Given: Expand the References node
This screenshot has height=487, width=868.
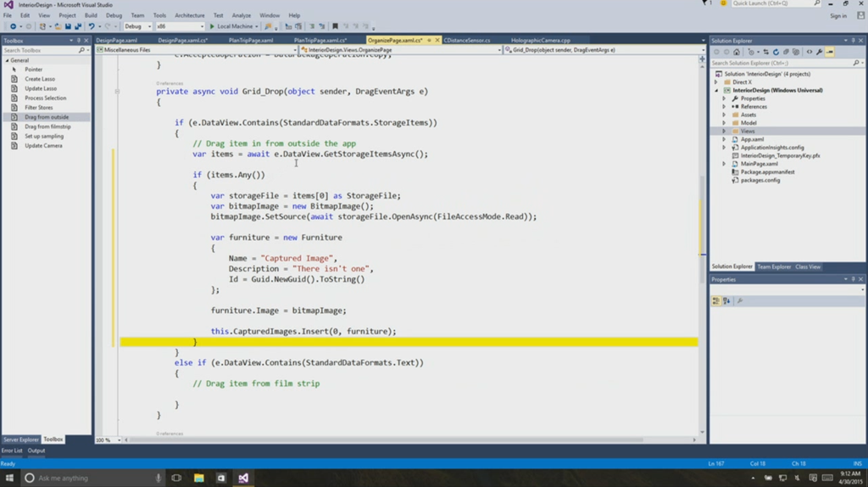Looking at the screenshot, I should pos(724,106).
